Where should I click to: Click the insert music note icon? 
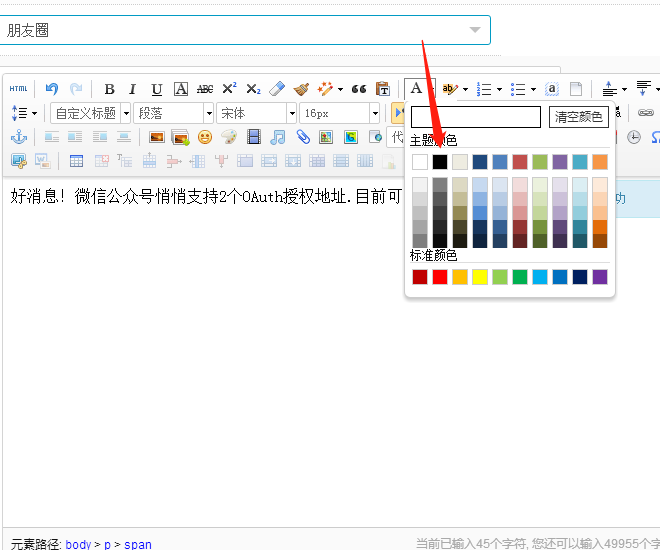pyautogui.click(x=278, y=137)
